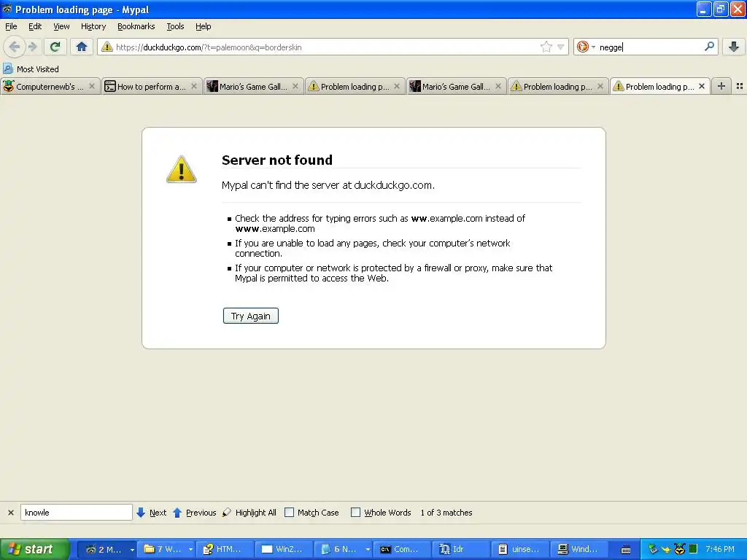Open the Tools menu
747x560 pixels.
[x=175, y=26]
